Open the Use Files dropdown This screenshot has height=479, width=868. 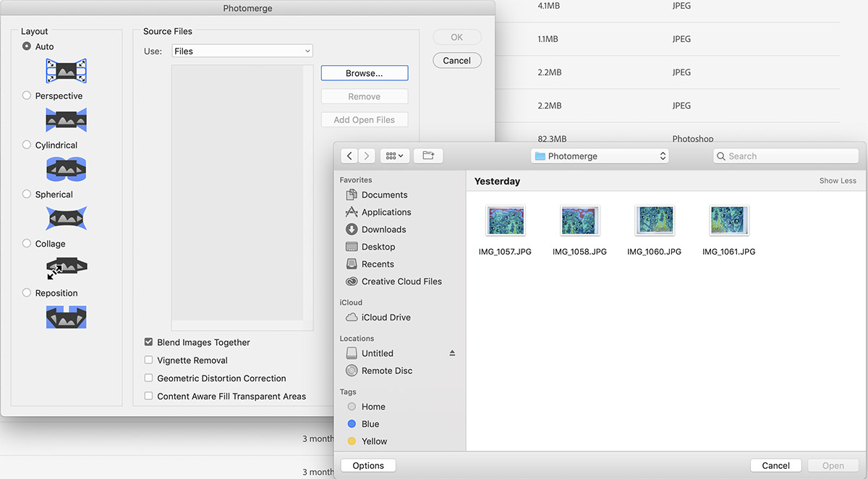(x=242, y=51)
